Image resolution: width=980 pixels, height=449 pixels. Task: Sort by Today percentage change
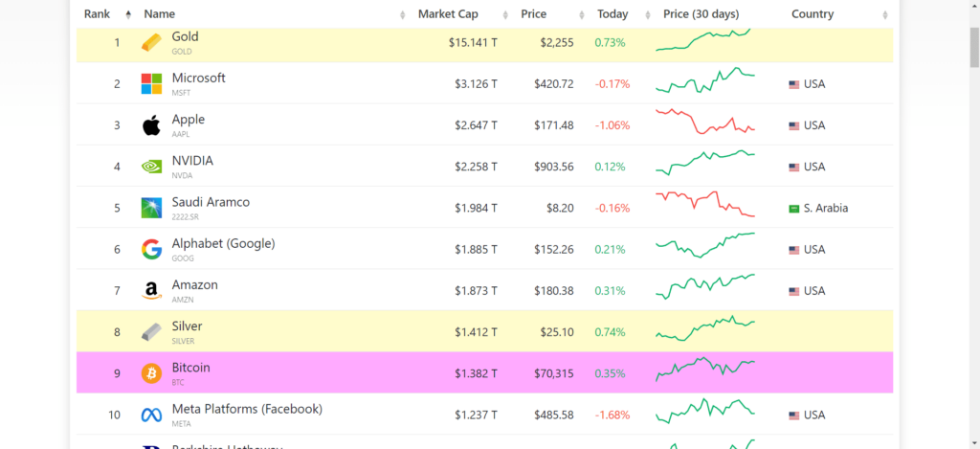click(612, 14)
